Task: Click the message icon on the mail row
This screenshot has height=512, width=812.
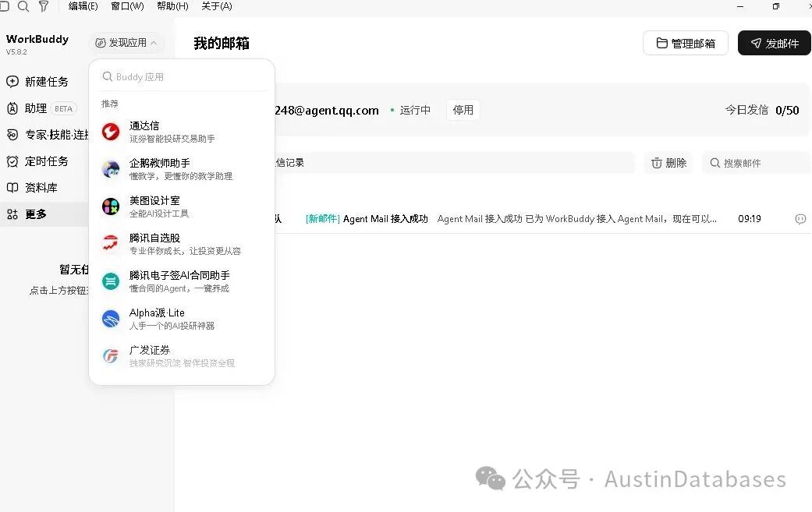Action: [x=800, y=219]
